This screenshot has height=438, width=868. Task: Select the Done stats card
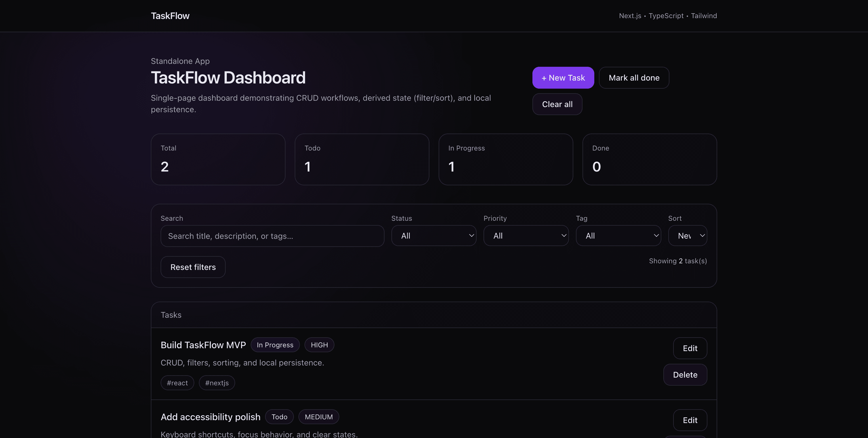[649, 159]
